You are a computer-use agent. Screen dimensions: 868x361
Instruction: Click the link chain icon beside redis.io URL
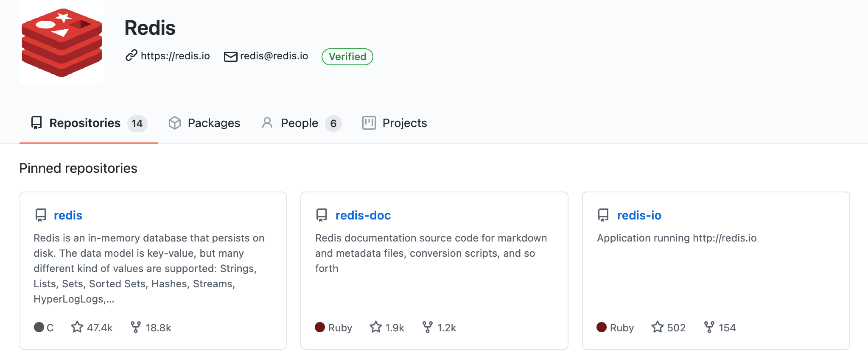click(132, 56)
